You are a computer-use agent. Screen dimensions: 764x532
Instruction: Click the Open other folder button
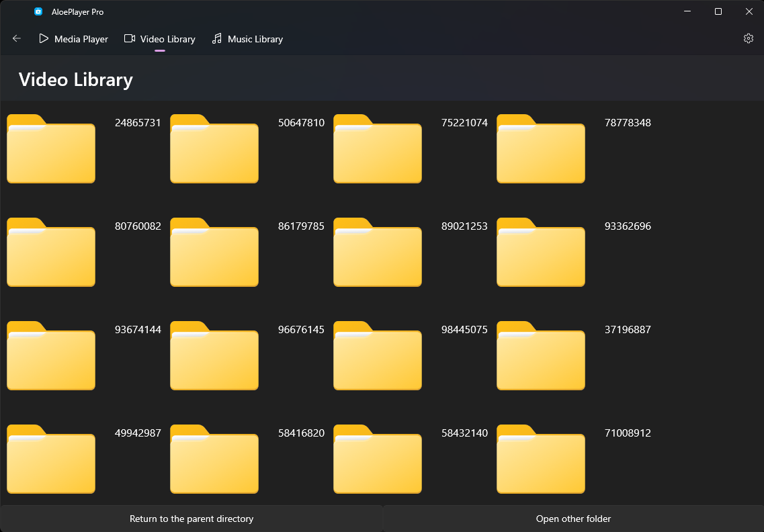(573, 519)
